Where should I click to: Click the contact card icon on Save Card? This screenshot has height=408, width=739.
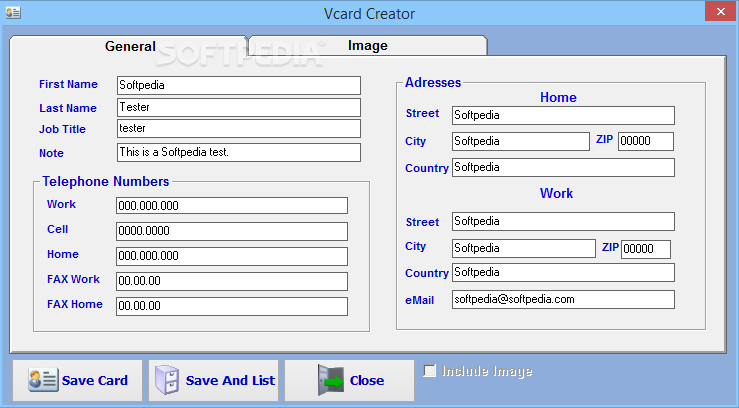[x=43, y=380]
